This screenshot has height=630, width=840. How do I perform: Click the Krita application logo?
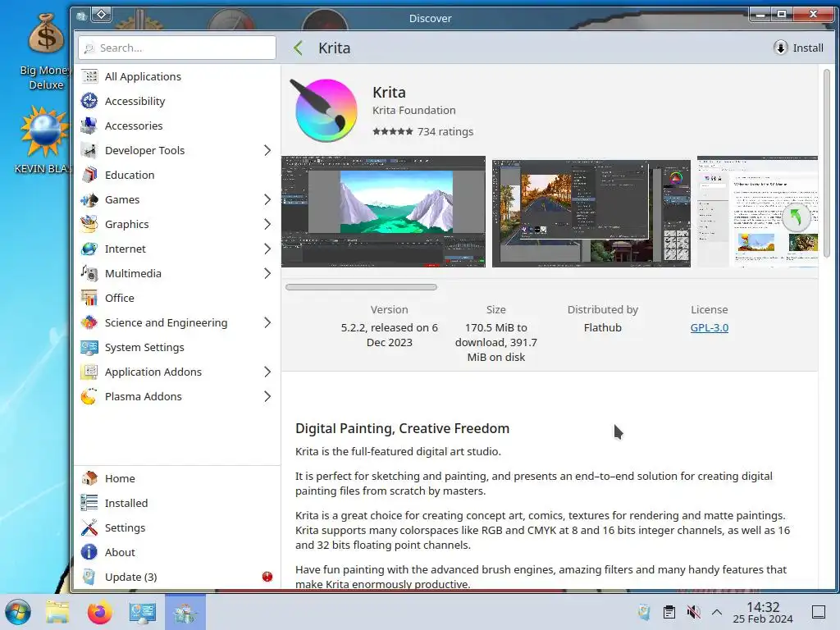pyautogui.click(x=324, y=110)
